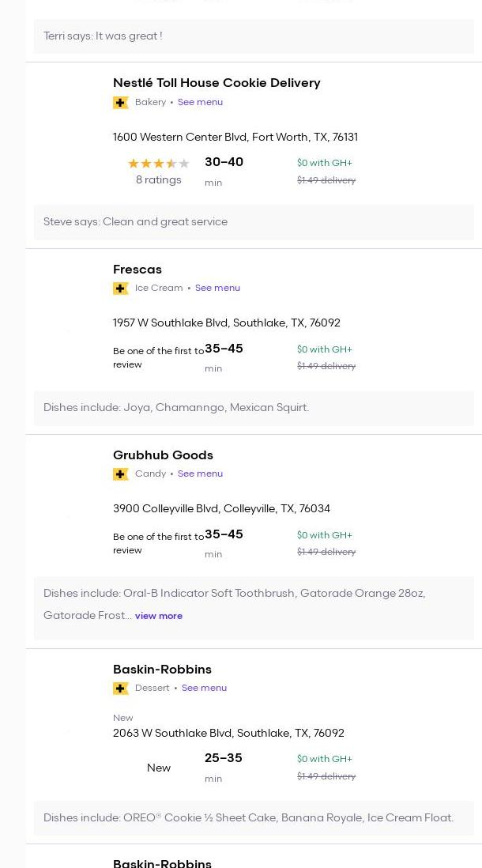See menu for Frescas

(x=217, y=289)
